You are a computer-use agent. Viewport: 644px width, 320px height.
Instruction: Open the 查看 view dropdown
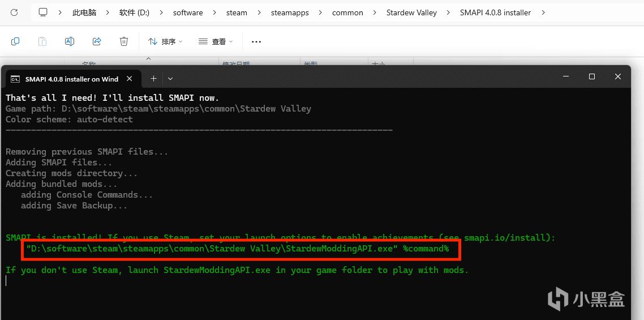tap(216, 41)
